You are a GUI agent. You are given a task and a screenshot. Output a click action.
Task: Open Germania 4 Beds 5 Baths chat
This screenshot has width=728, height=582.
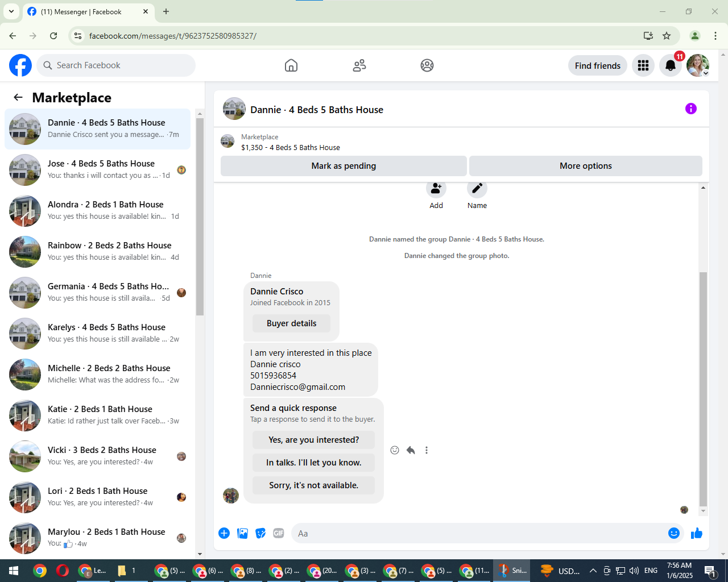98,293
